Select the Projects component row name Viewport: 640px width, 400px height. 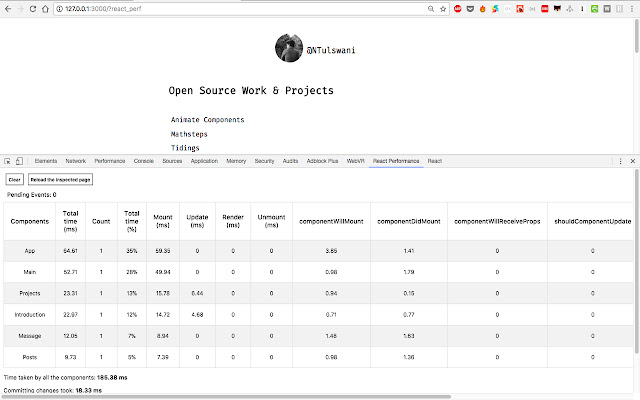pyautogui.click(x=30, y=293)
